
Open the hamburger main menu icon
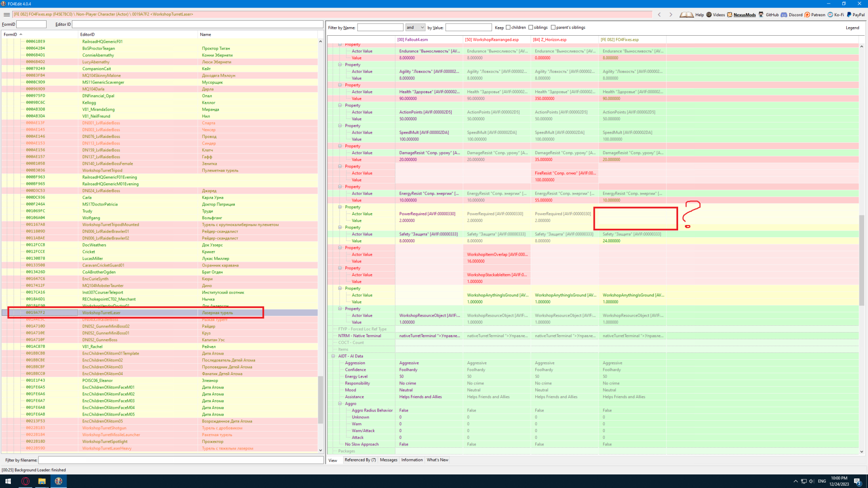[7, 14]
